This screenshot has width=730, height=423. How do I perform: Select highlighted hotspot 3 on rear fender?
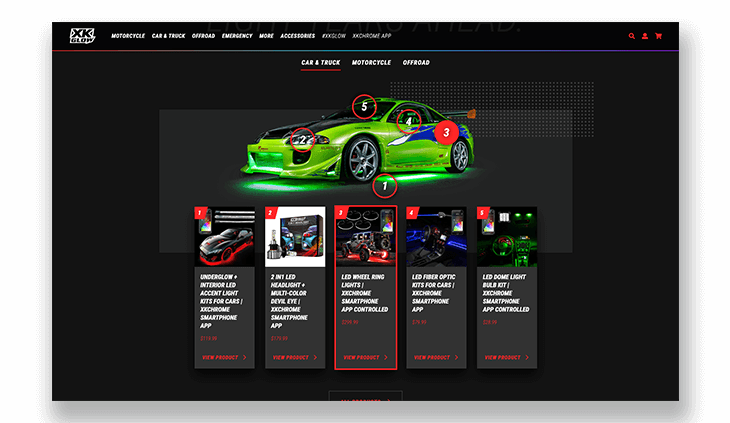tap(446, 133)
